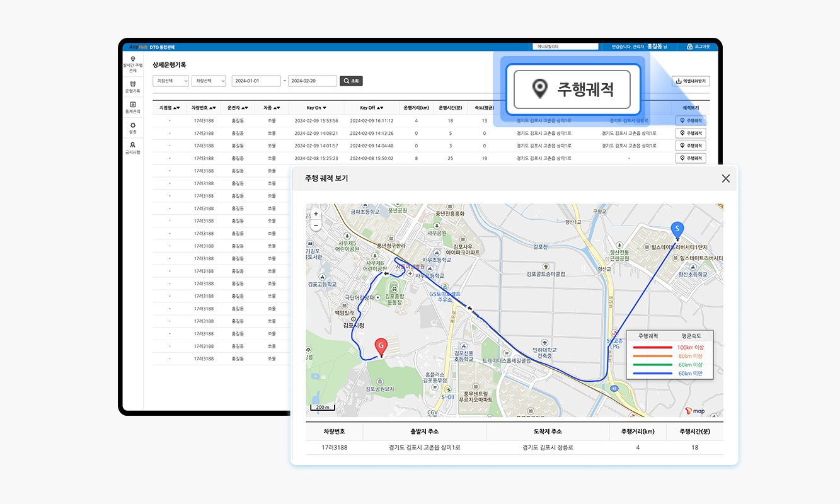
Task: Click the blue S start marker
Action: click(677, 229)
